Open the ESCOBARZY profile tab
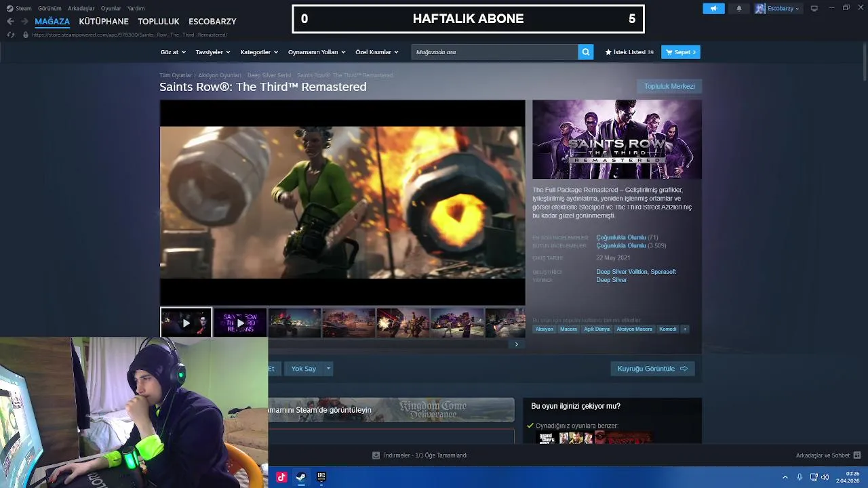 (x=212, y=21)
